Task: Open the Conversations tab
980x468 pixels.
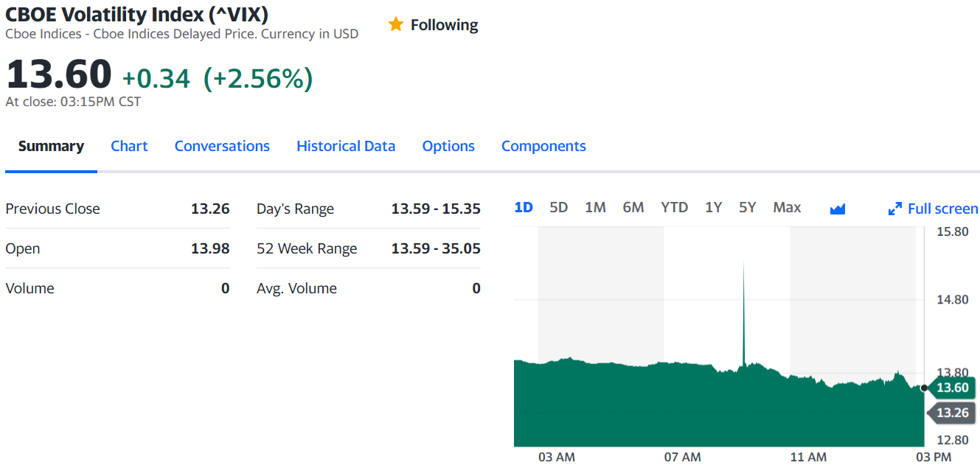Action: click(222, 146)
